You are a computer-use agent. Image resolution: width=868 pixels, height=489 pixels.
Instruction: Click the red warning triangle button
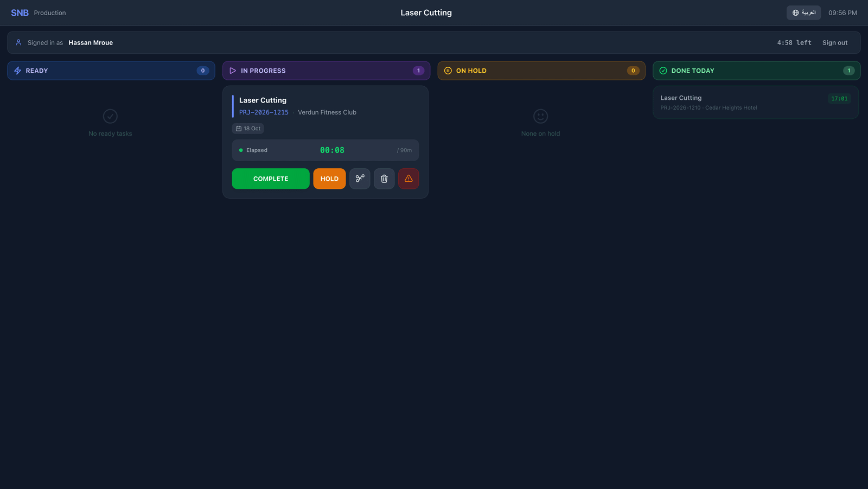click(x=409, y=179)
